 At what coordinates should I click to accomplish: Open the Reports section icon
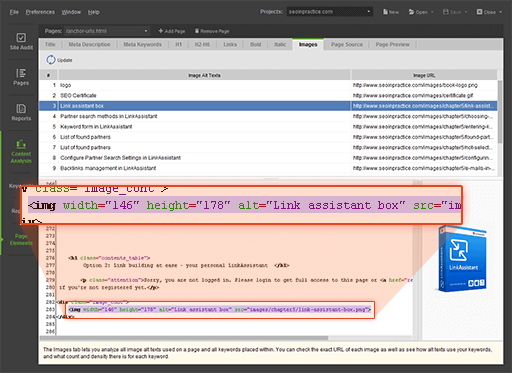21,108
